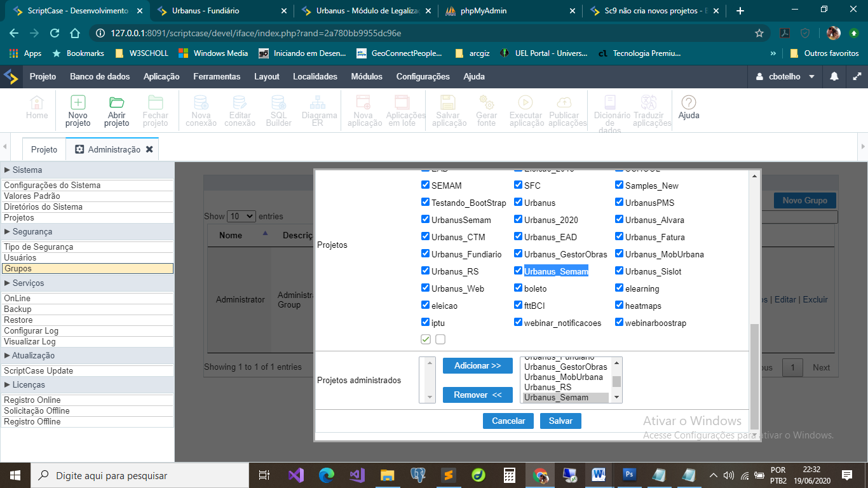Viewport: 868px width, 488px height.
Task: Uncheck the Urbanus_Fundiario checkbox
Action: 426,254
